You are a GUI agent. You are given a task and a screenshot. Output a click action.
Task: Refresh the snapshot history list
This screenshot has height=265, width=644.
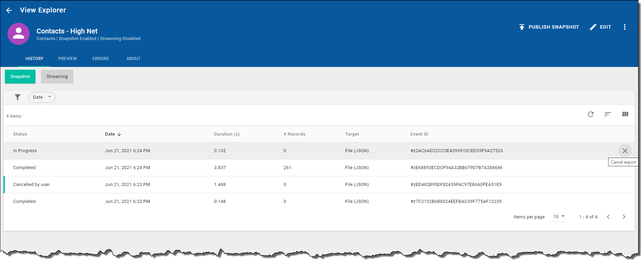coord(591,114)
